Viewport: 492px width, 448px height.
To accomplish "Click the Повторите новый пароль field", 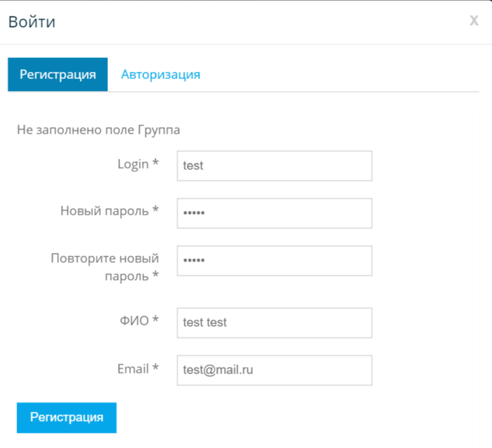I will [x=274, y=261].
